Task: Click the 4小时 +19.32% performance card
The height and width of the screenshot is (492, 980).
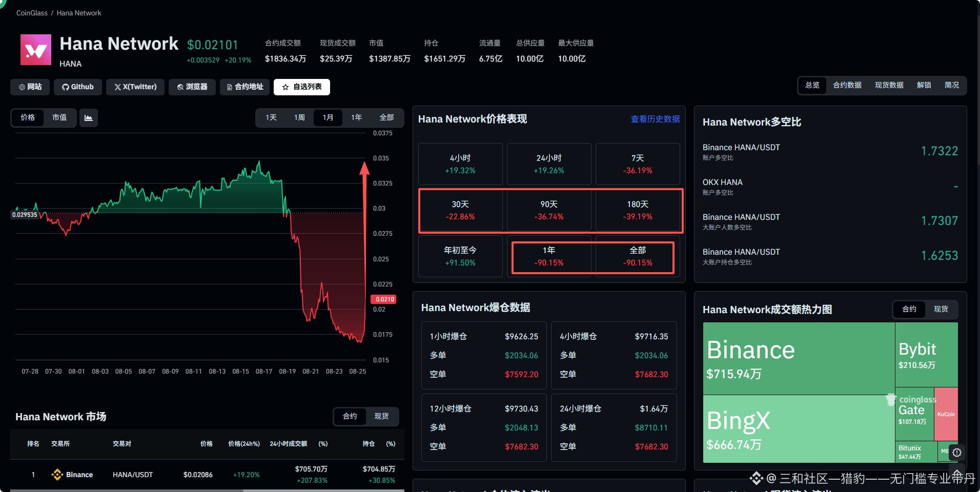Action: point(460,164)
